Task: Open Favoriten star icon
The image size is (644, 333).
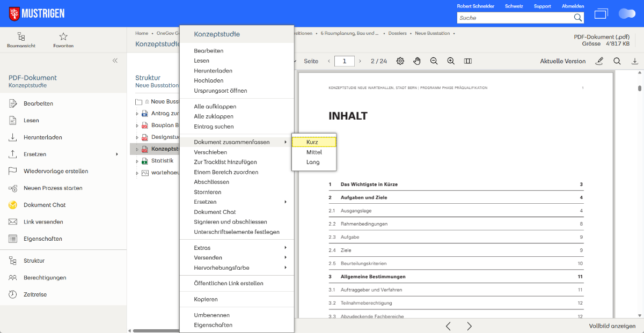Action: (x=63, y=36)
